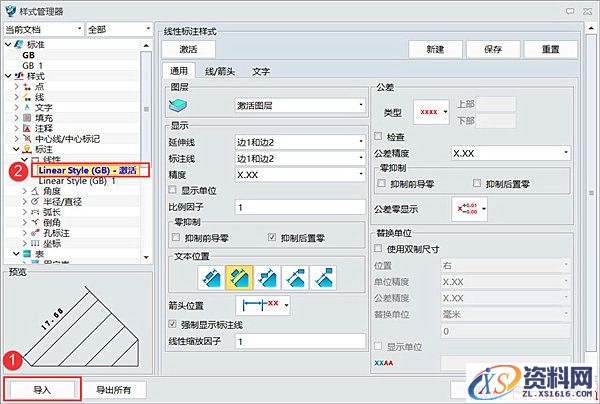This screenshot has width=600, height=404.
Task: Enable 使用双制尺寸 checkbox
Action: pyautogui.click(x=378, y=248)
